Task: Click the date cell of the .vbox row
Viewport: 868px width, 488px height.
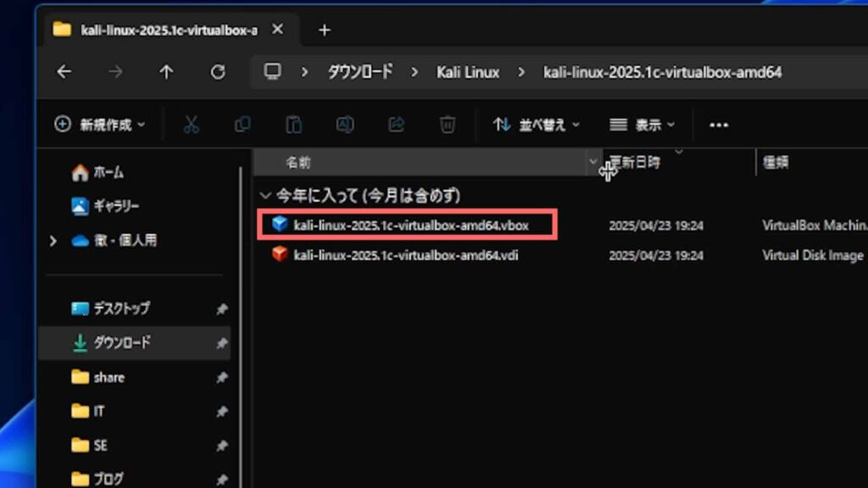Action: [656, 225]
